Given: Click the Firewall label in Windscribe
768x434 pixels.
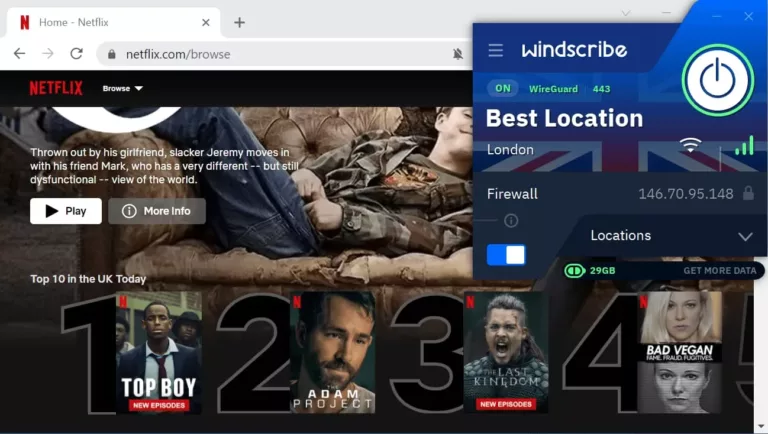Looking at the screenshot, I should click(x=512, y=194).
